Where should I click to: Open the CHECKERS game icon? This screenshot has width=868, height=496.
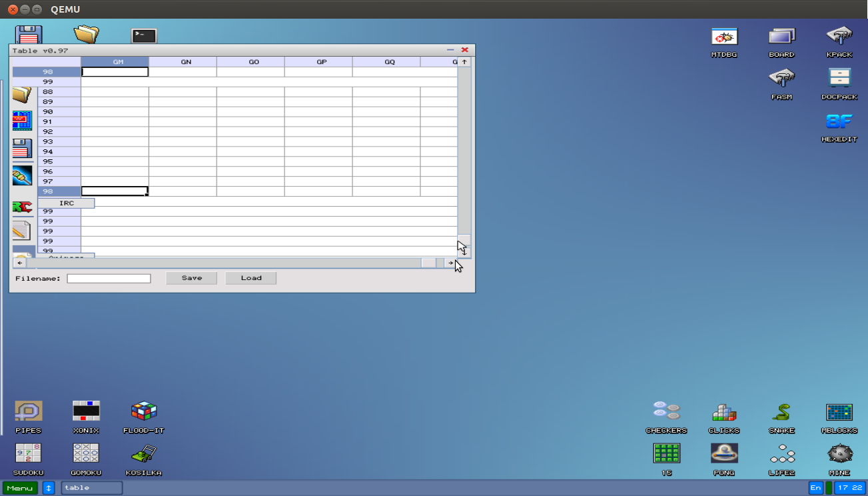click(x=666, y=412)
